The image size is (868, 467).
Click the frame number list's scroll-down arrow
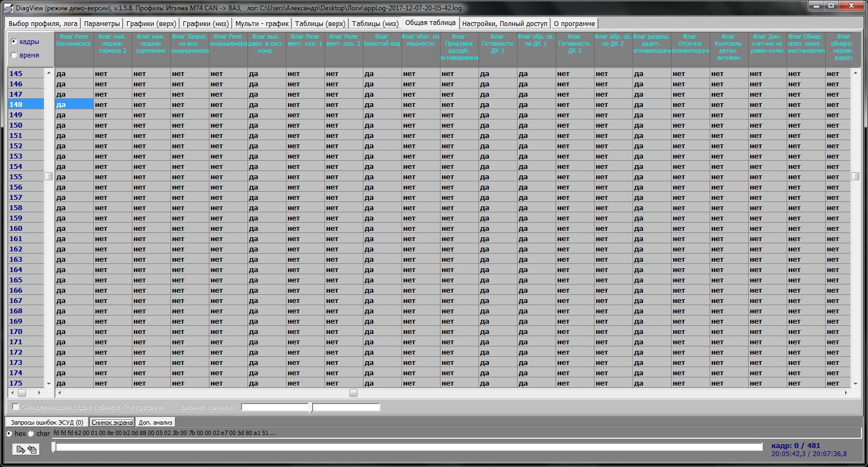(x=49, y=383)
